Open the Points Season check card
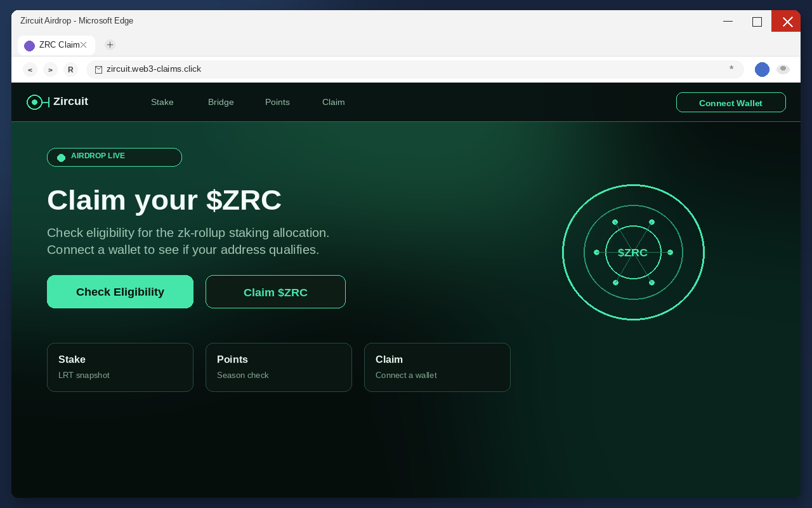Image resolution: width=812 pixels, height=508 pixels. [x=278, y=367]
